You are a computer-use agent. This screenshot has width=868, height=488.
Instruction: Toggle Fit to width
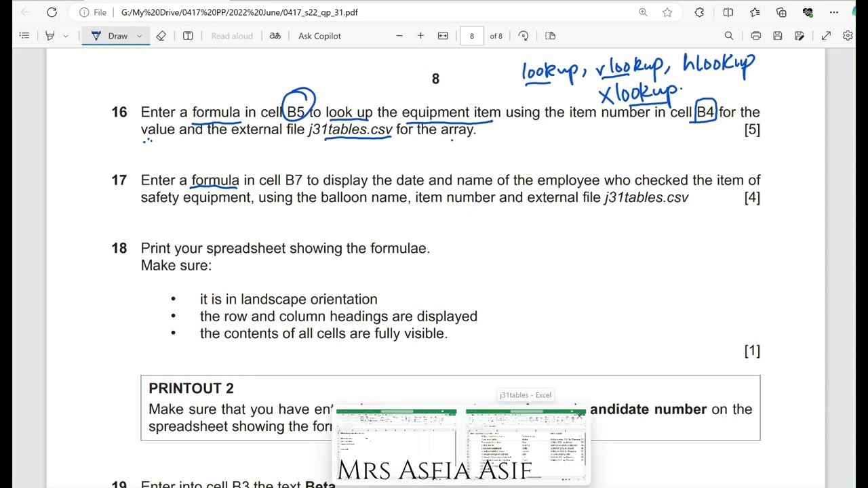point(443,36)
